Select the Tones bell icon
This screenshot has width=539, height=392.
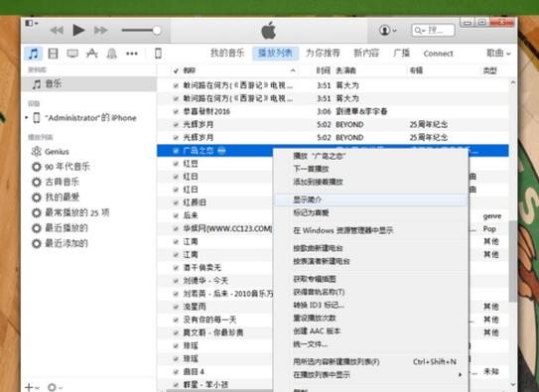pos(112,54)
